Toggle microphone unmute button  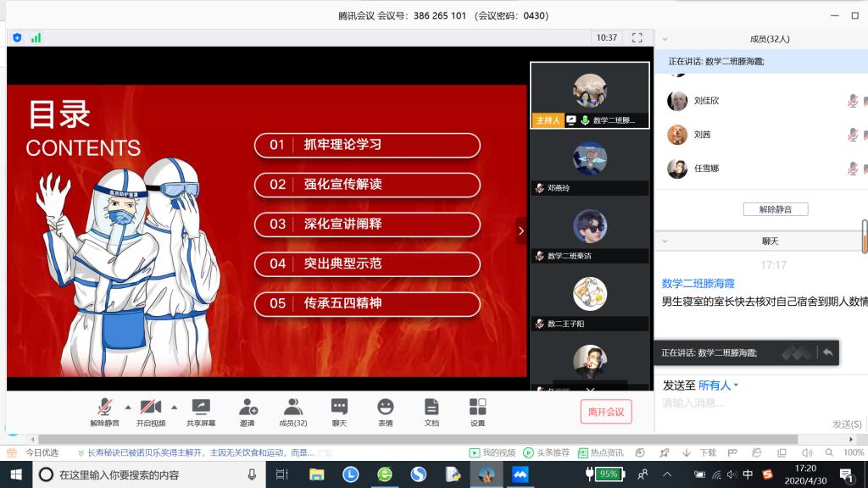pyautogui.click(x=104, y=408)
